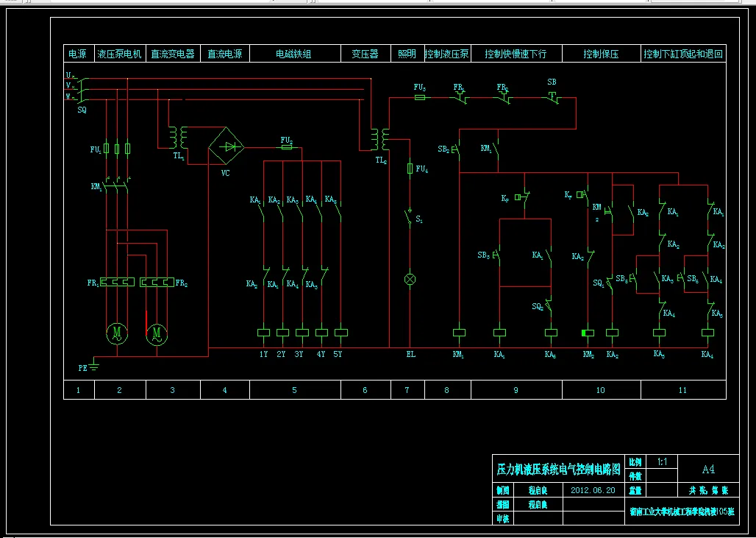Select the 湖南工业大学机械工程学院机设105班 text
The height and width of the screenshot is (538, 756).
682,512
